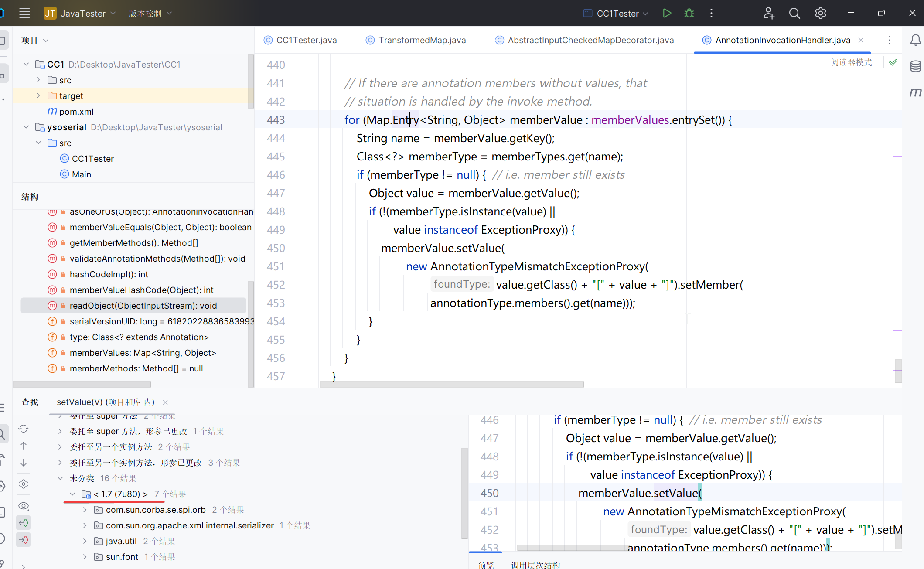Screen dimensions: 924x569
Task: Click the green inspection checkmark in editor
Action: 893,62
